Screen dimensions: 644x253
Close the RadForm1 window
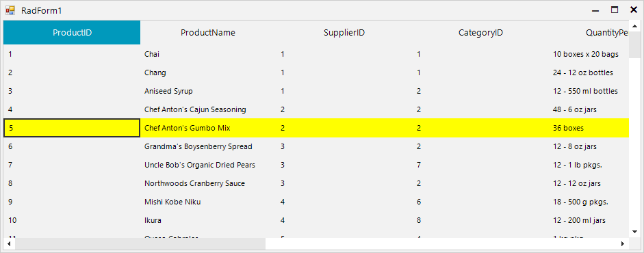(633, 10)
